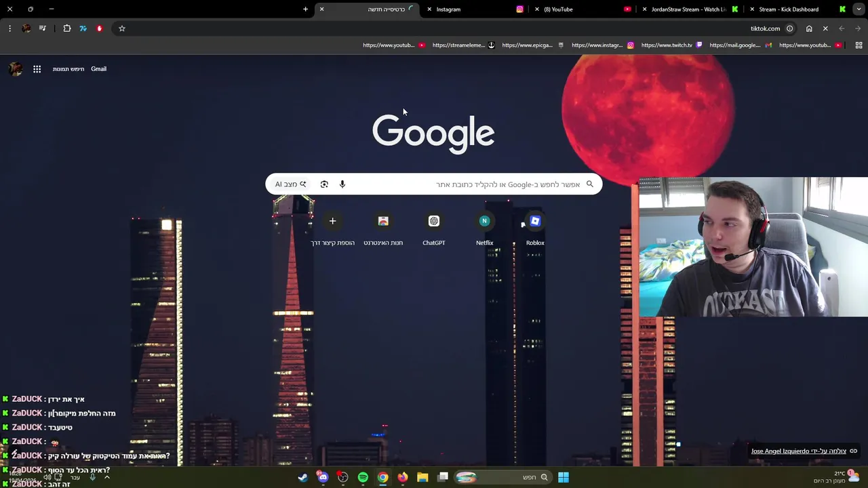Open the Google apps grid
The width and height of the screenshot is (868, 488).
tap(37, 69)
